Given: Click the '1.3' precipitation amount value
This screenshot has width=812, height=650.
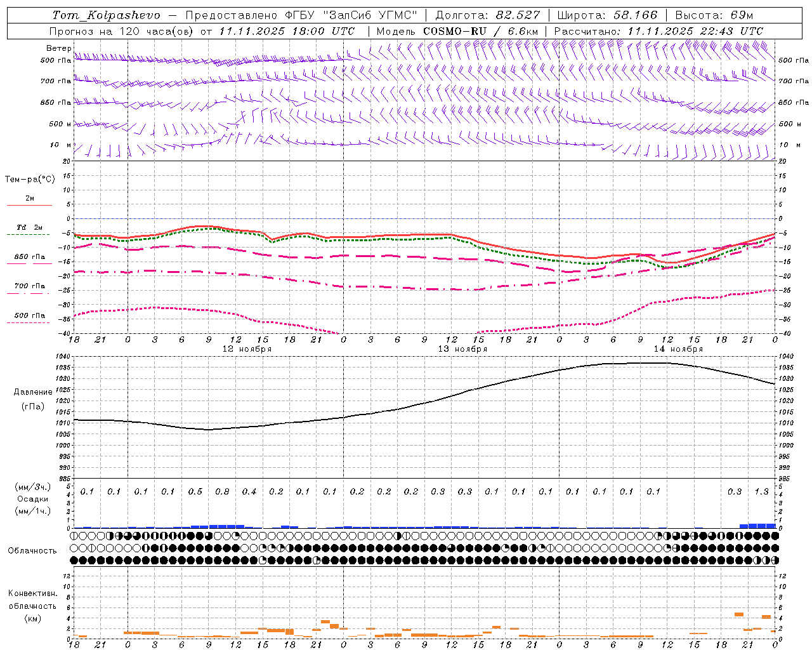Looking at the screenshot, I should pos(761,492).
